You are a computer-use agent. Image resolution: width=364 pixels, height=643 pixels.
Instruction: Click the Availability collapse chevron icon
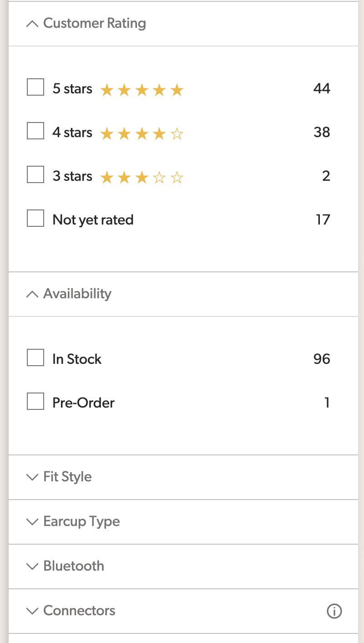[32, 294]
